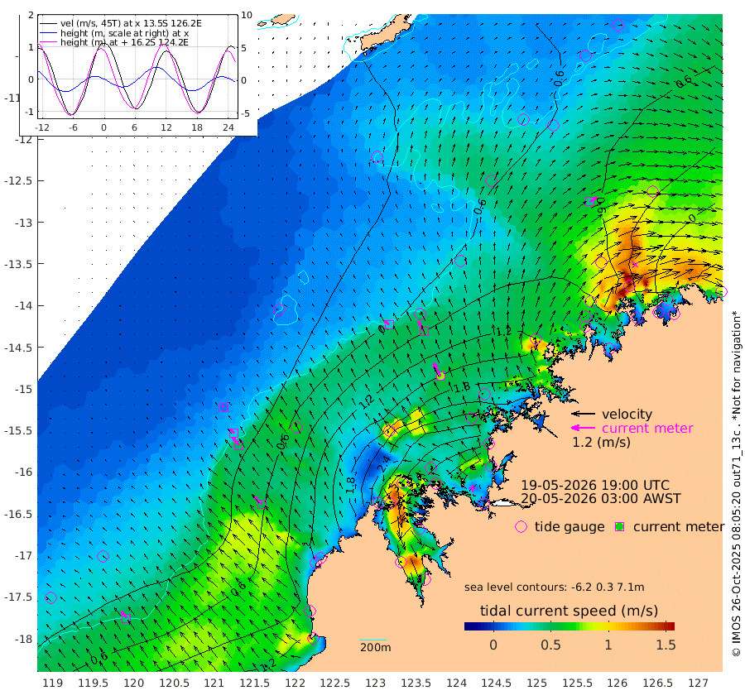Click the tide gauge circle symbol in the legend

521,527
